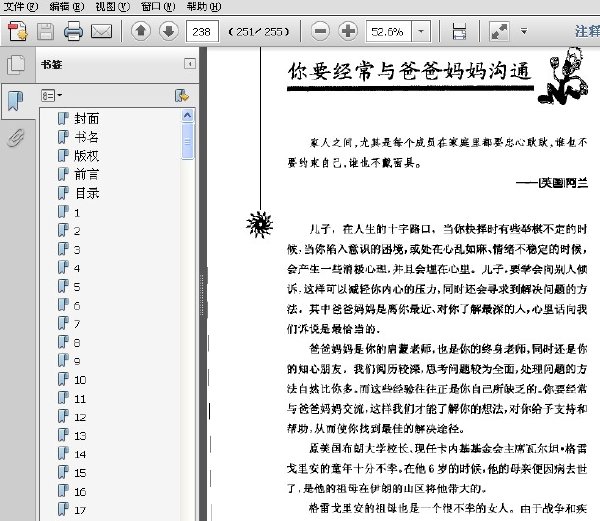Select bookmark 13
600x521 pixels.
80,436
